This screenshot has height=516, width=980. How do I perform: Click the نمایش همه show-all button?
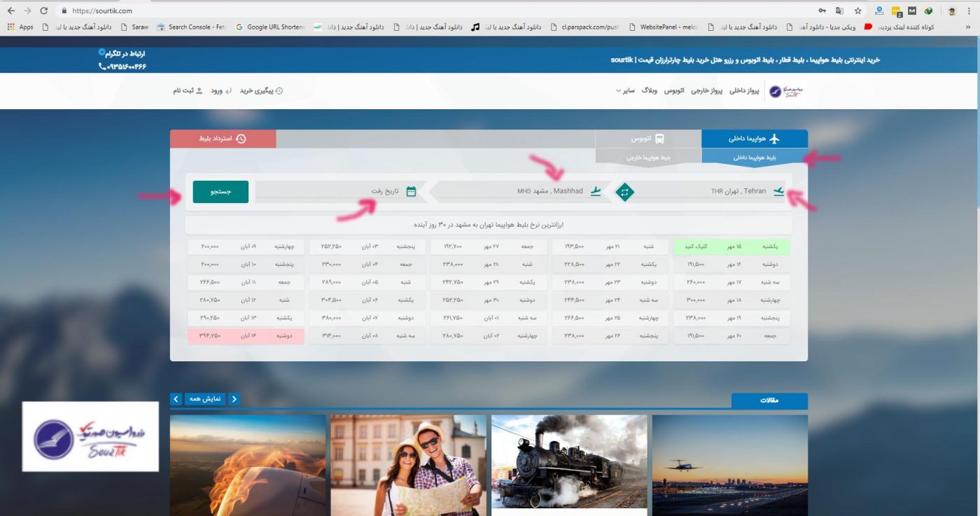(206, 399)
